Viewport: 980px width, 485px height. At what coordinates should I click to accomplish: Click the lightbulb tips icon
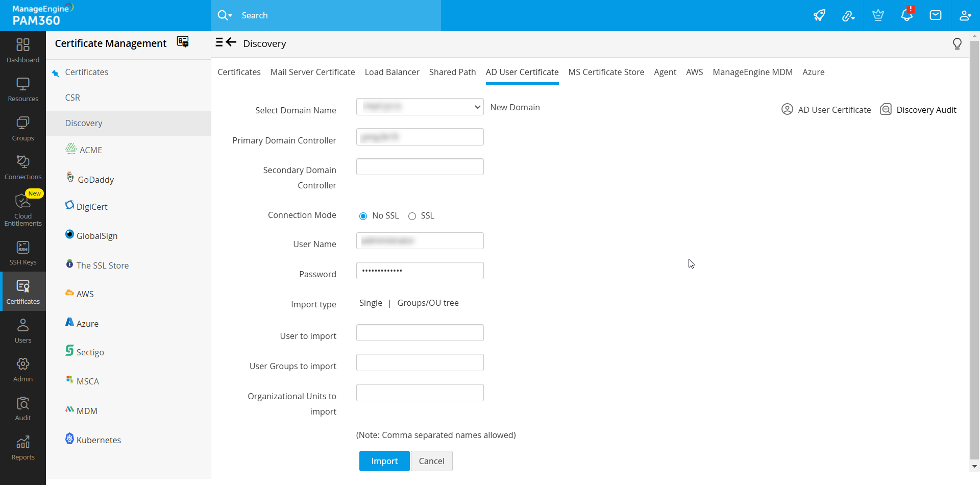point(957,44)
